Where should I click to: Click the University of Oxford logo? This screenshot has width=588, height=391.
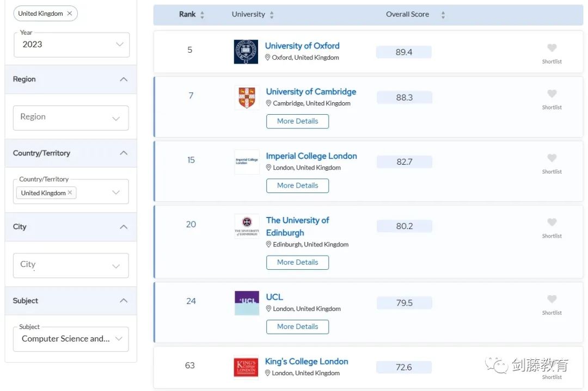tap(246, 52)
